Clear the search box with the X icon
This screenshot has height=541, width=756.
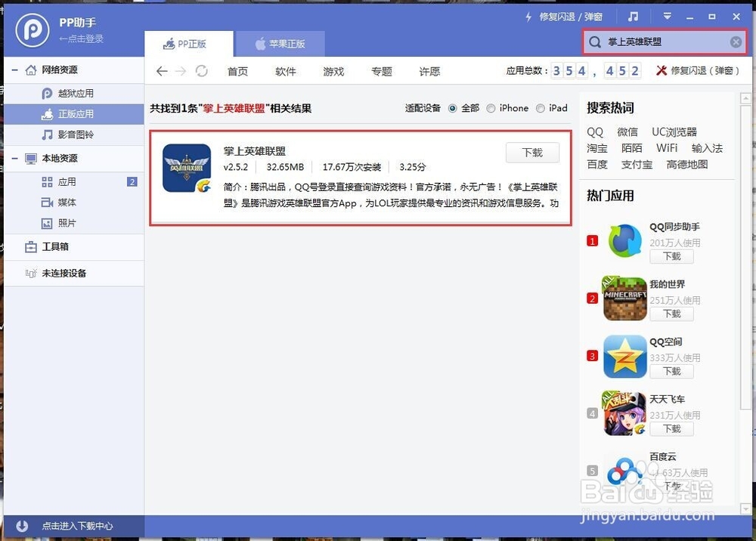(x=736, y=42)
